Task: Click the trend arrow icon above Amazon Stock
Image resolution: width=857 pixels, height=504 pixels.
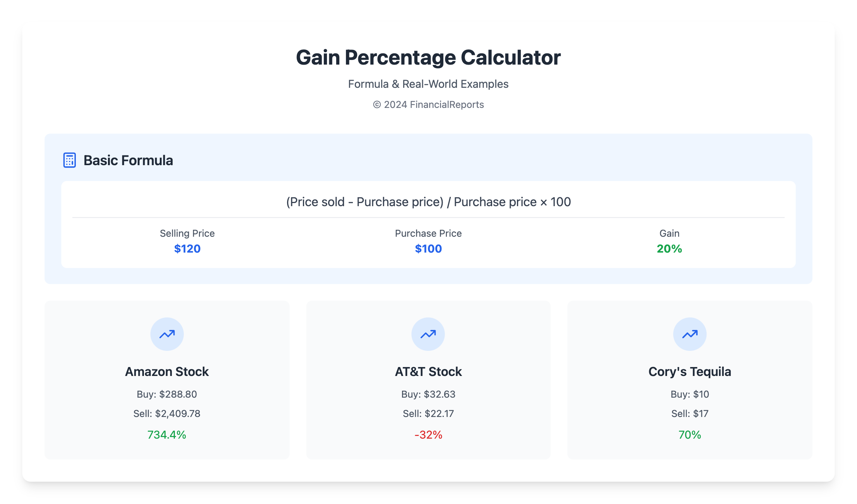Action: 167,334
